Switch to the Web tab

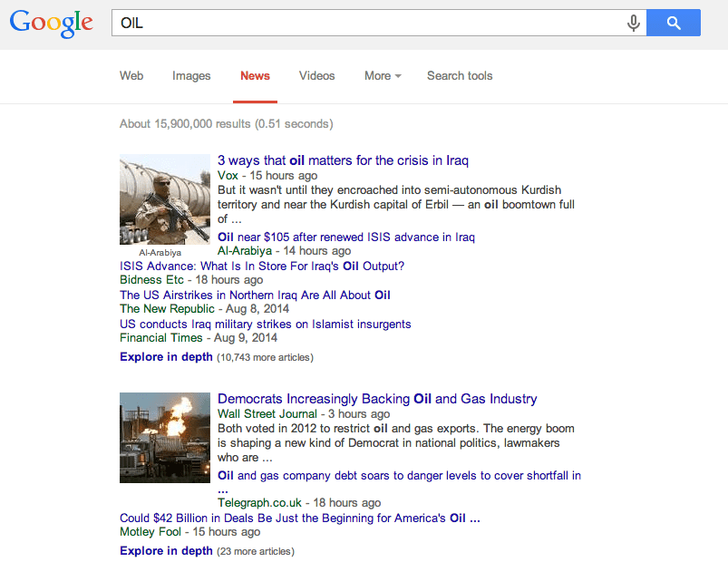[x=131, y=75]
